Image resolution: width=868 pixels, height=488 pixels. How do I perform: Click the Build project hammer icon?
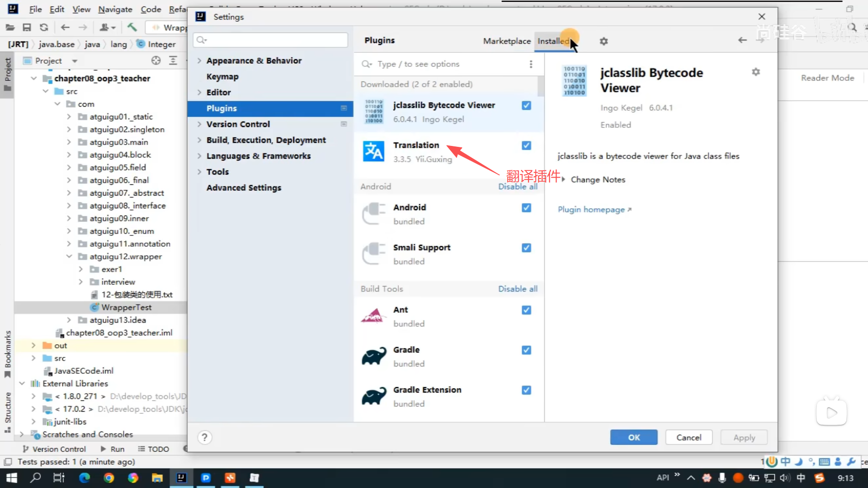pyautogui.click(x=132, y=28)
